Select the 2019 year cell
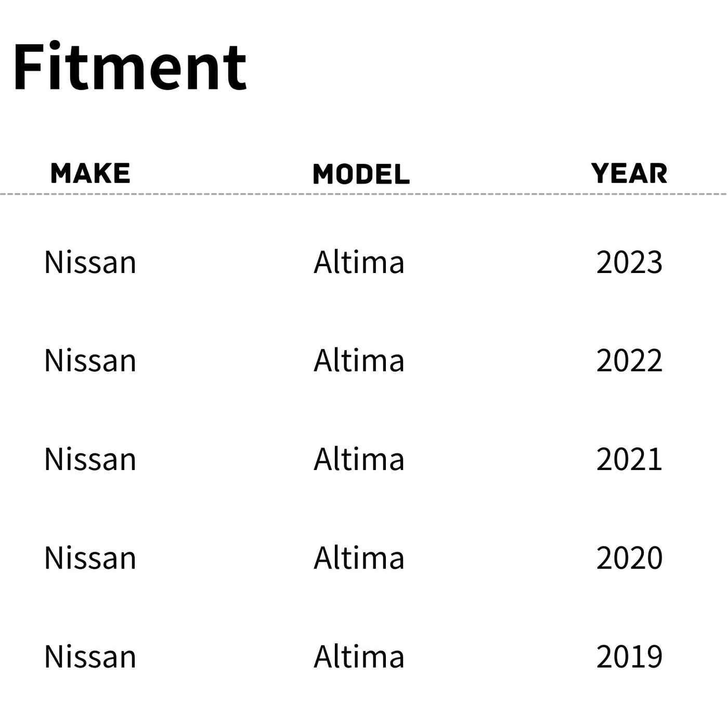 pyautogui.click(x=629, y=657)
